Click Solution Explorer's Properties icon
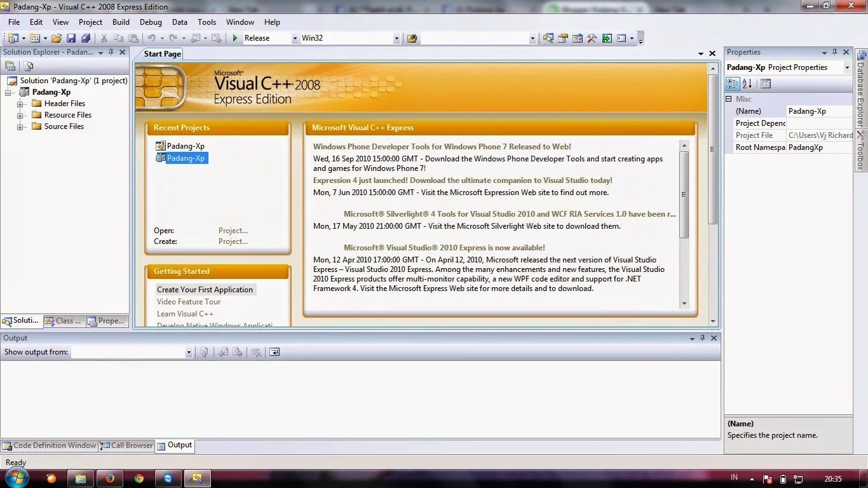868x488 pixels. point(10,66)
